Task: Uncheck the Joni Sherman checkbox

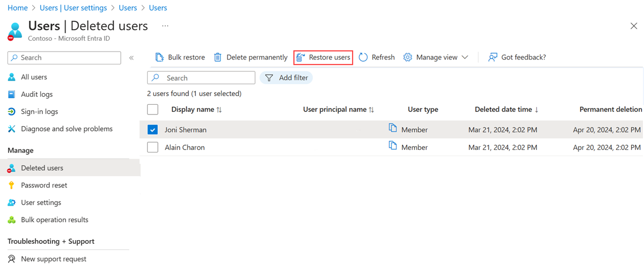Action: click(152, 129)
